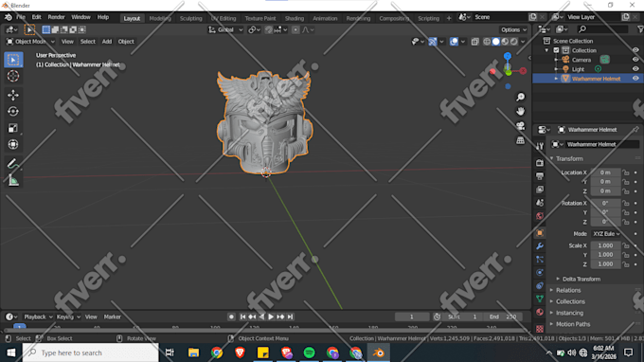Viewport: 644px width, 362px height.
Task: Select the Select Box tool
Action: (13, 60)
